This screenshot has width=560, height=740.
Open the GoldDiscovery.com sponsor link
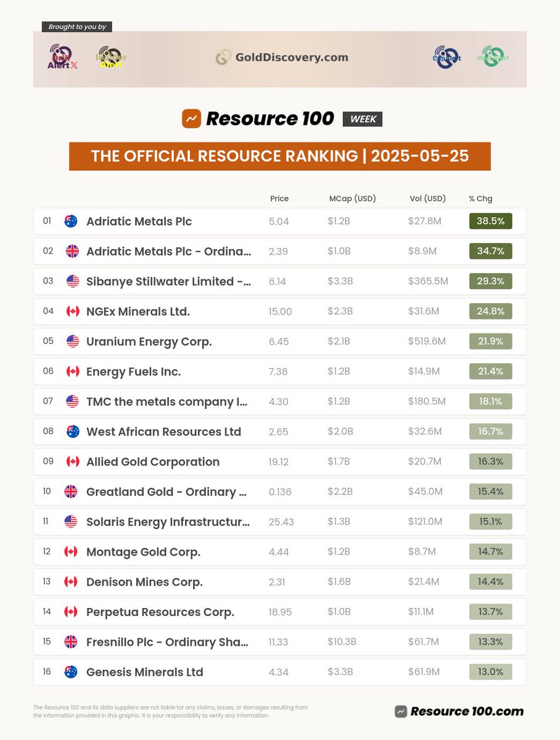[282, 57]
